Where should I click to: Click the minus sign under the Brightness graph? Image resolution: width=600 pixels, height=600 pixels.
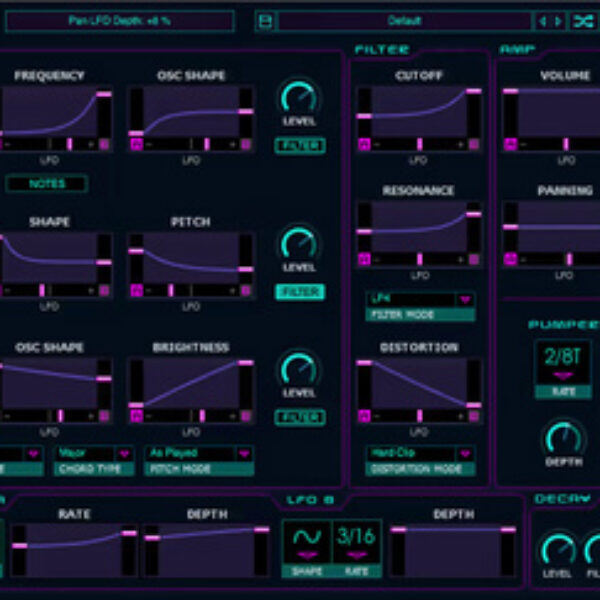(x=149, y=416)
